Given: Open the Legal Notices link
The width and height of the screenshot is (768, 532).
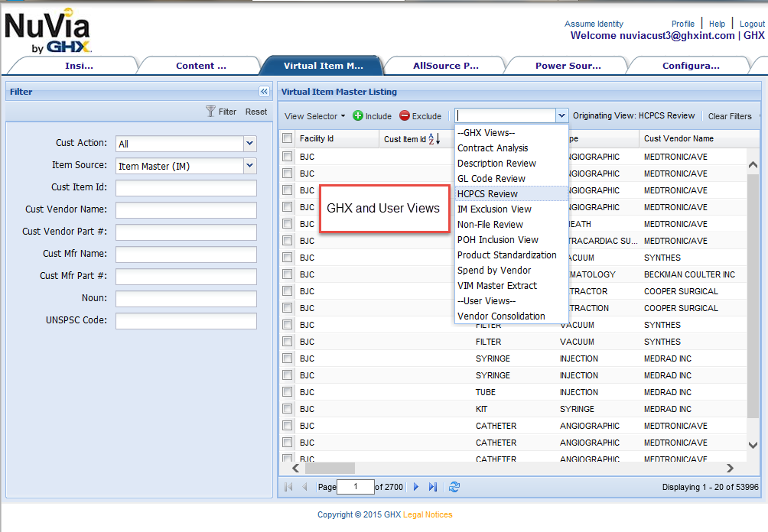Looking at the screenshot, I should click(428, 514).
